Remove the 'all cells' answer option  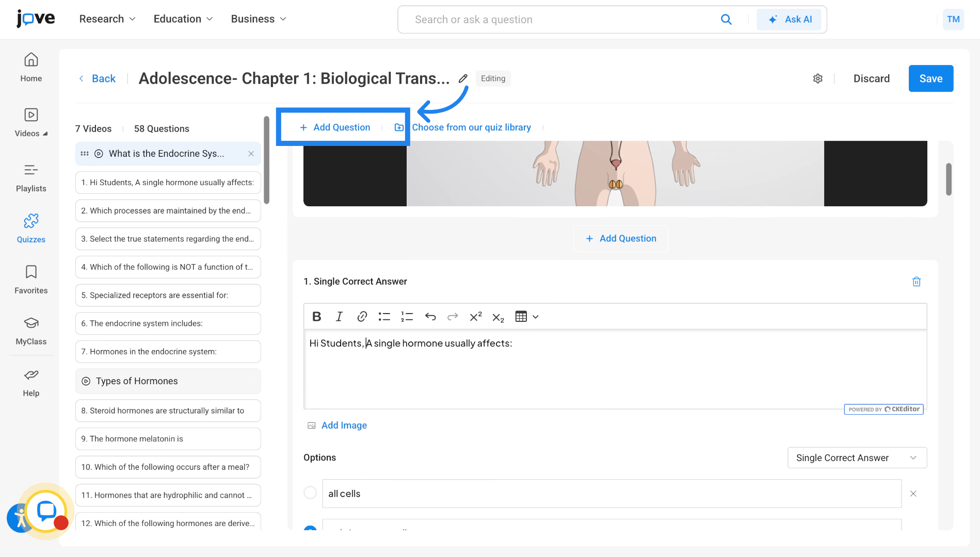[x=913, y=494]
